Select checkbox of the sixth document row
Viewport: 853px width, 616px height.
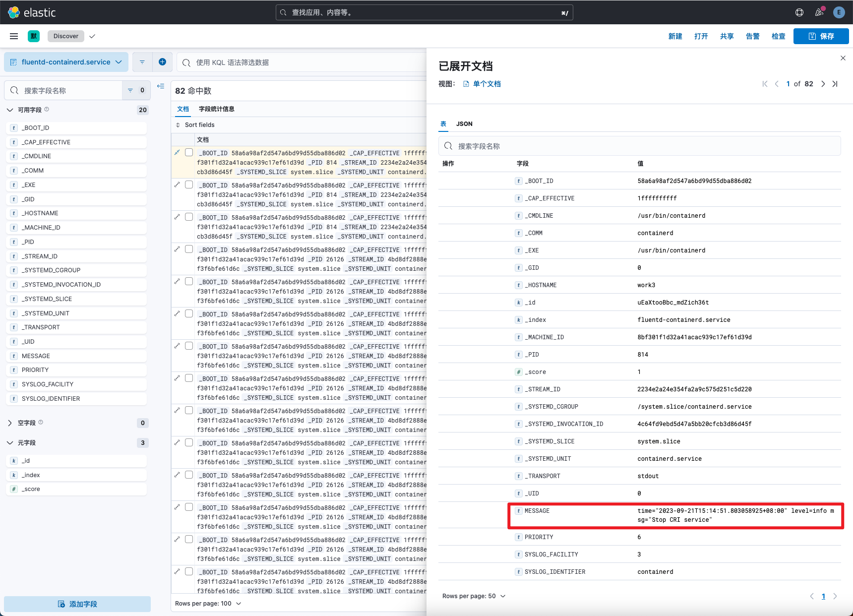point(189,314)
